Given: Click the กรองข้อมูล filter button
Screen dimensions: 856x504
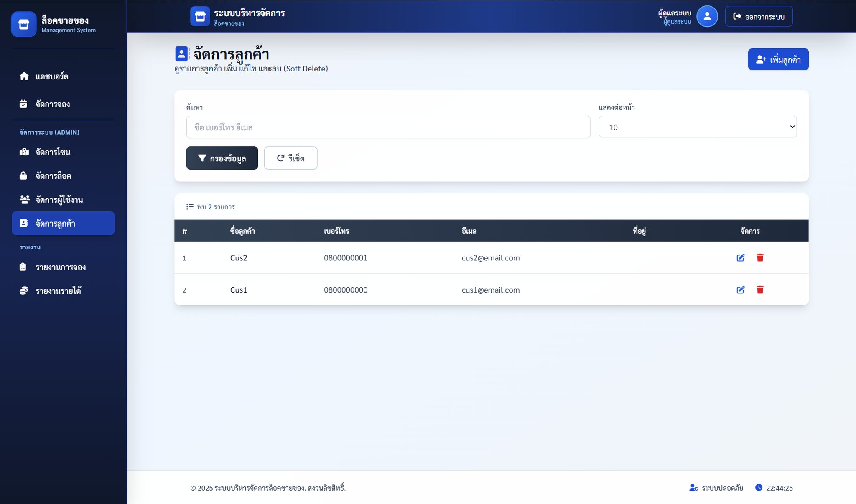Looking at the screenshot, I should click(222, 158).
